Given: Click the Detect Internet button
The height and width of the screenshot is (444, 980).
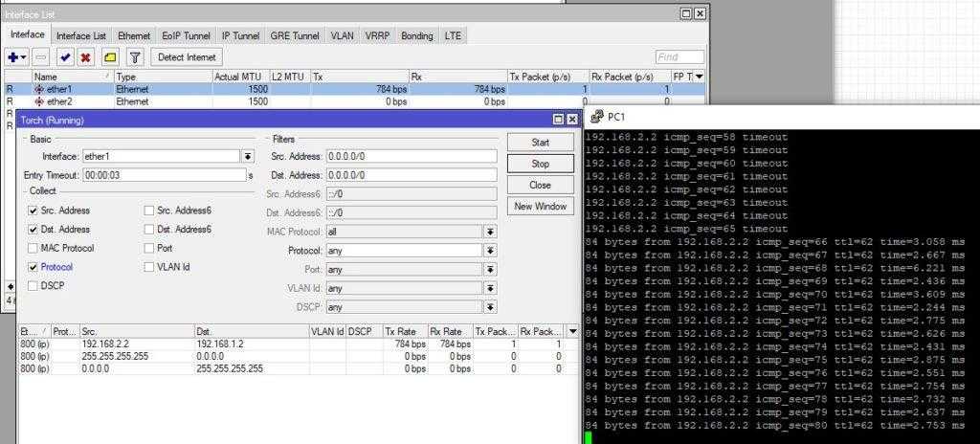Looking at the screenshot, I should click(x=187, y=57).
